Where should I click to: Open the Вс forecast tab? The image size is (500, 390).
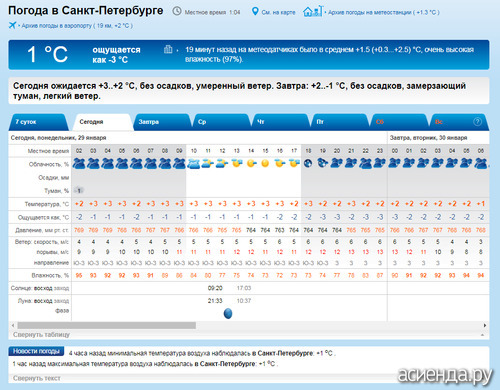point(459,122)
